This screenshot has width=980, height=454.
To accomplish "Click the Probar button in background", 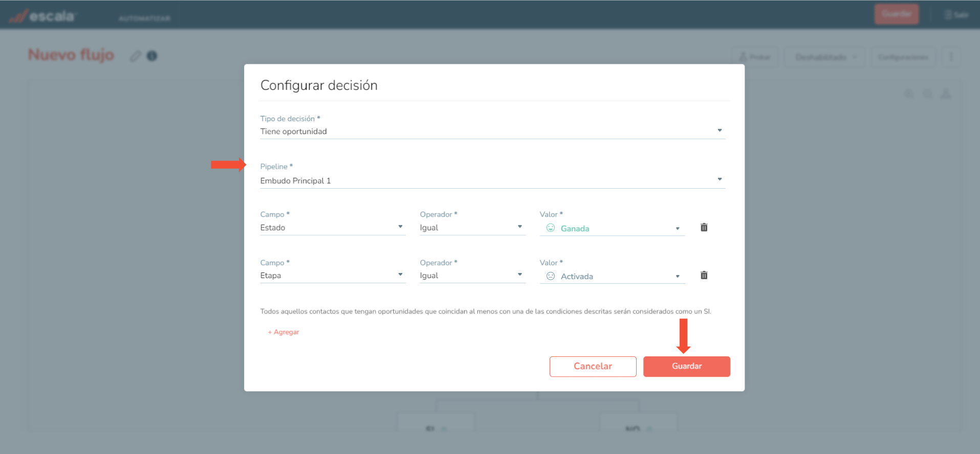I will pos(755,57).
